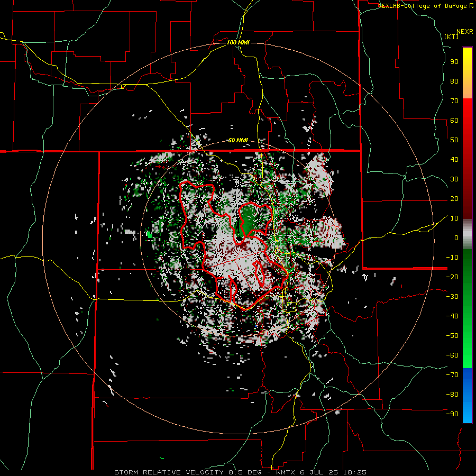Click the -40 value on the velocity scale
The height and width of the screenshot is (476, 476).
pyautogui.click(x=452, y=316)
